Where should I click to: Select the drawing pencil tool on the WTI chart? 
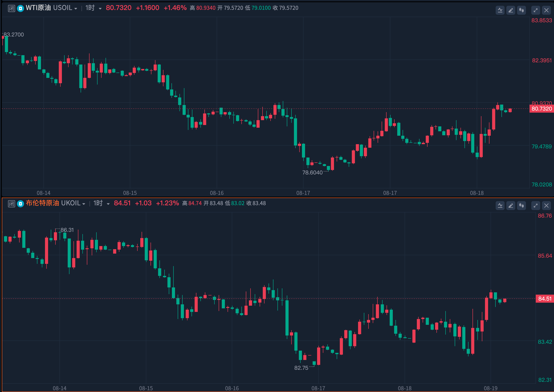click(511, 10)
